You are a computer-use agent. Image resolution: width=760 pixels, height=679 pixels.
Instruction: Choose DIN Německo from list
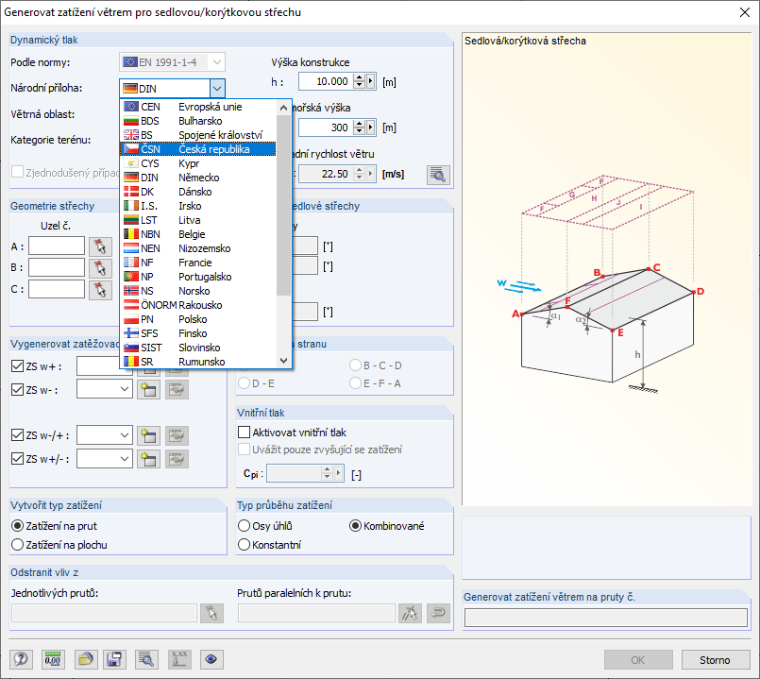pyautogui.click(x=198, y=177)
